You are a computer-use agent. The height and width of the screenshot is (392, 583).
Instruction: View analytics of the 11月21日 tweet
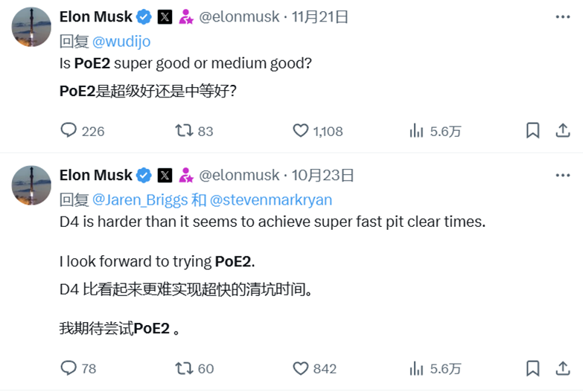click(417, 131)
